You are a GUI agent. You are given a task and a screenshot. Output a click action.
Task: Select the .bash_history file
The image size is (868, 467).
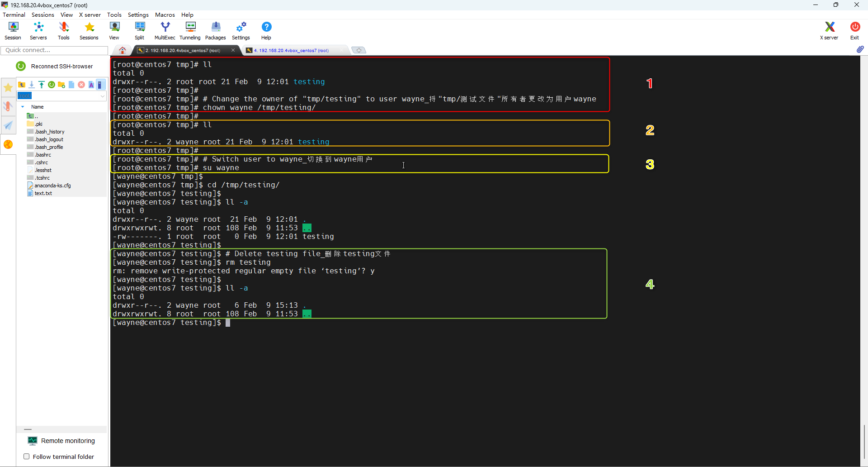pyautogui.click(x=46, y=132)
